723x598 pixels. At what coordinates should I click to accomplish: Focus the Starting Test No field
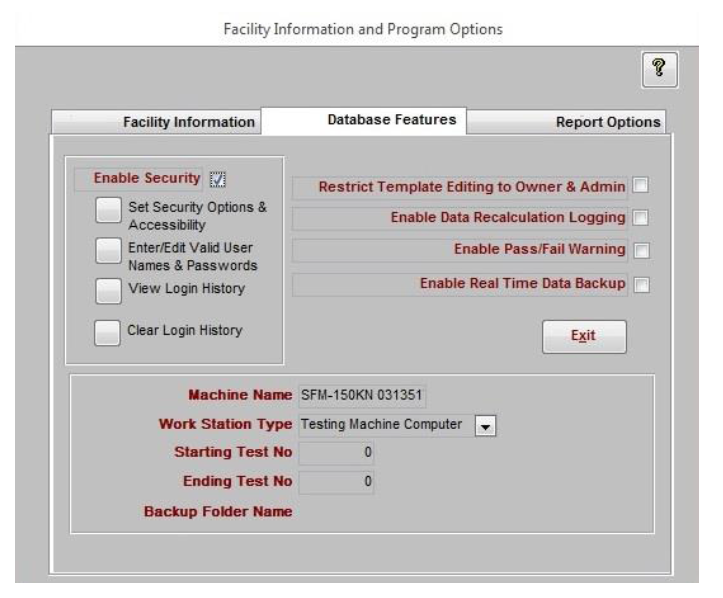(336, 452)
